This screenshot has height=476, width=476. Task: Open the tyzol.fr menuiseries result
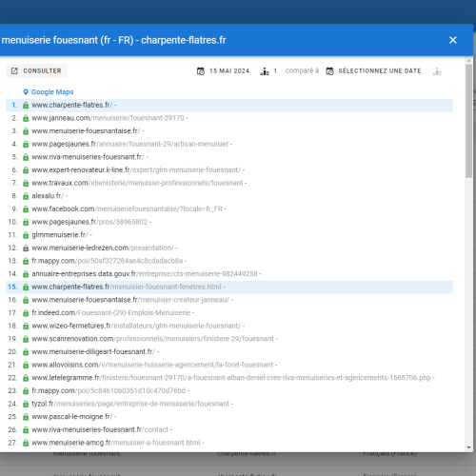pos(130,405)
